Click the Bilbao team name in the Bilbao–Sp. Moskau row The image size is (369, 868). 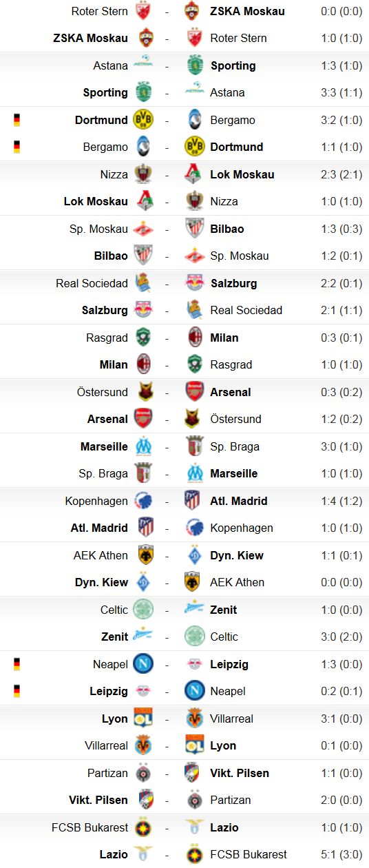111,256
